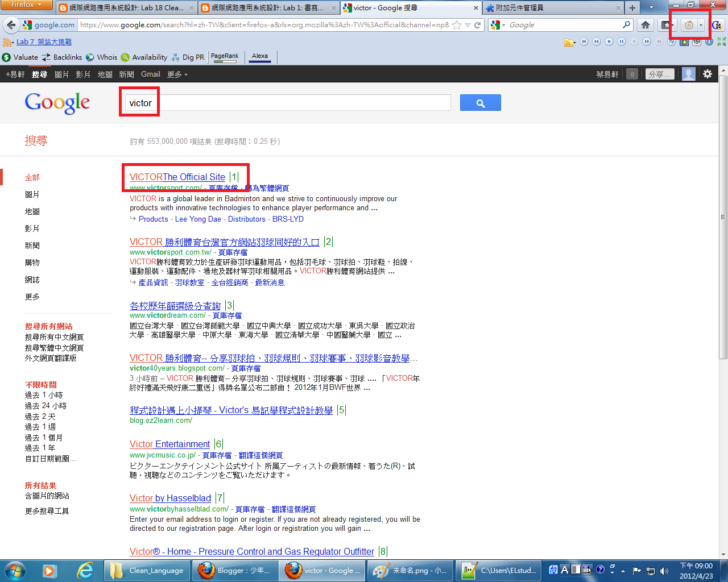Select 地圖 filter in left sidebar

click(32, 211)
